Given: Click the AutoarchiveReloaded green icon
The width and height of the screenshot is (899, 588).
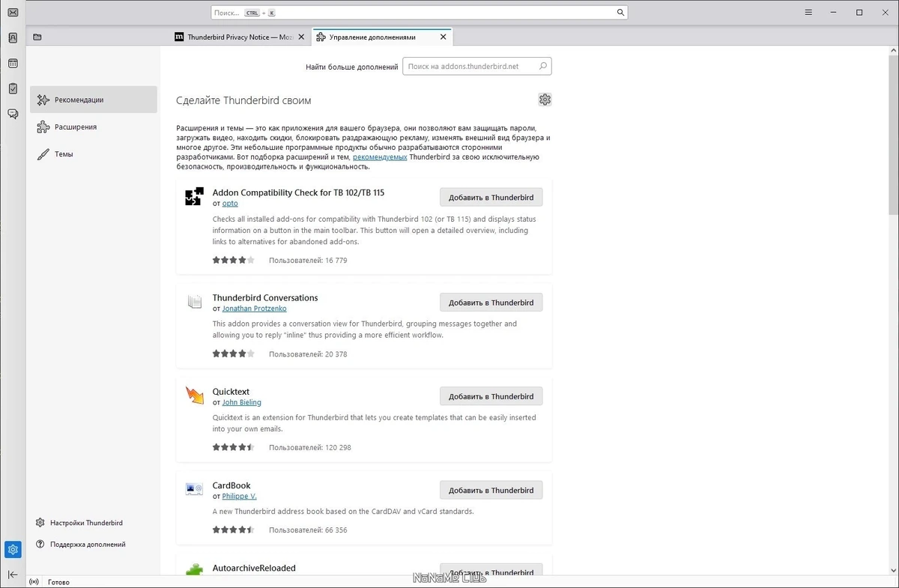Looking at the screenshot, I should (x=194, y=570).
